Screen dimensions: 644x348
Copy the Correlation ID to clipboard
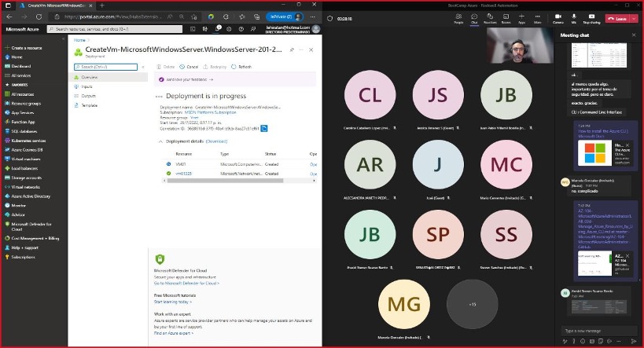click(264, 129)
